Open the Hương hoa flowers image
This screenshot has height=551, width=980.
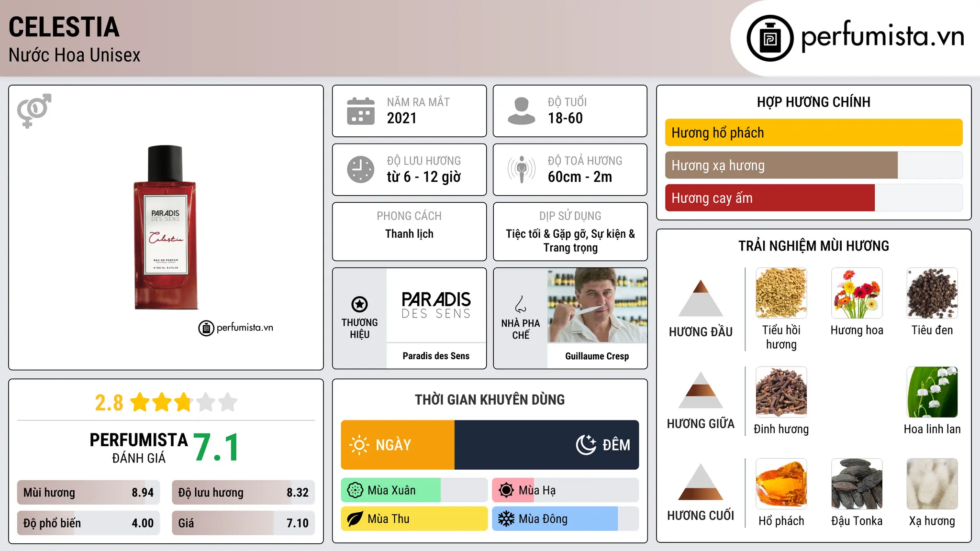click(x=857, y=293)
